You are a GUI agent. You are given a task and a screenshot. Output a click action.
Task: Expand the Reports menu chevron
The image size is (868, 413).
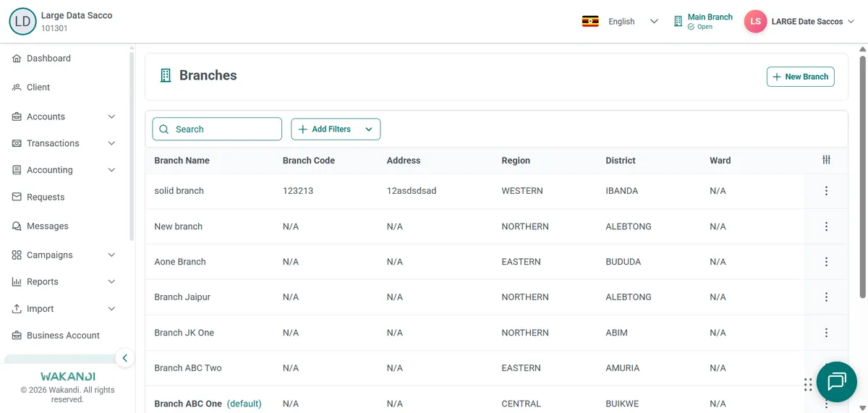(111, 282)
